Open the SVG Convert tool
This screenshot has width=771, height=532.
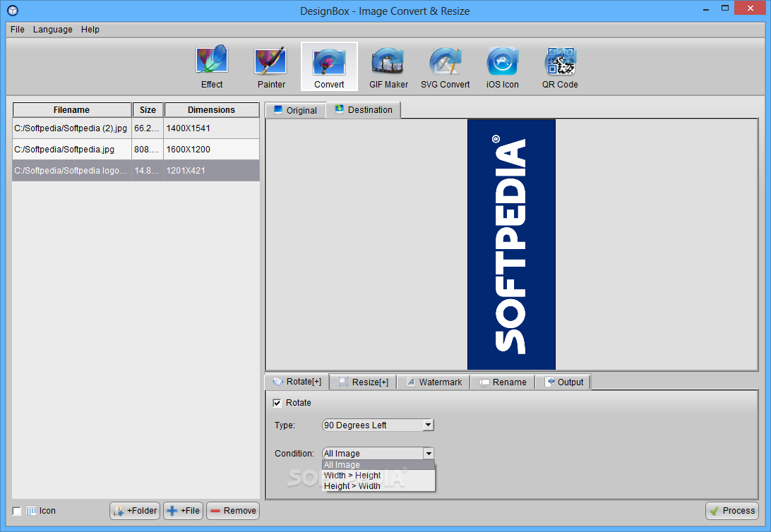point(445,66)
